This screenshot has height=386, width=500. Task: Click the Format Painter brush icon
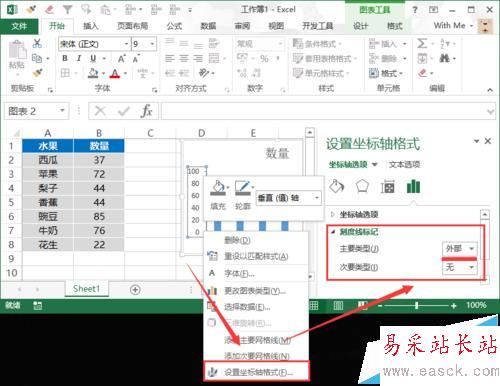point(37,73)
